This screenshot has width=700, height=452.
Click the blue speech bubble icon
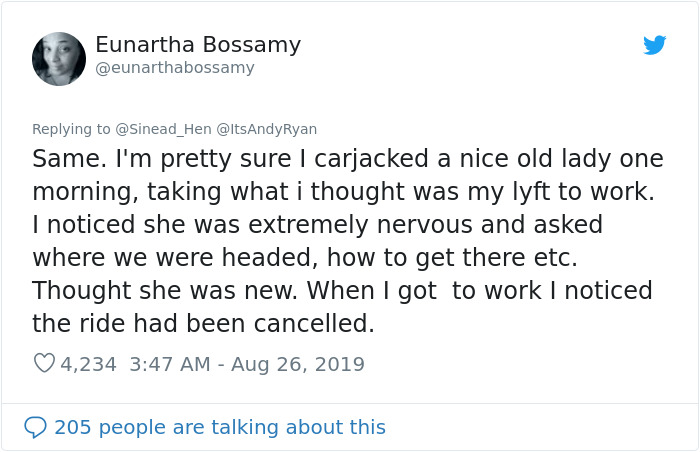click(x=35, y=427)
